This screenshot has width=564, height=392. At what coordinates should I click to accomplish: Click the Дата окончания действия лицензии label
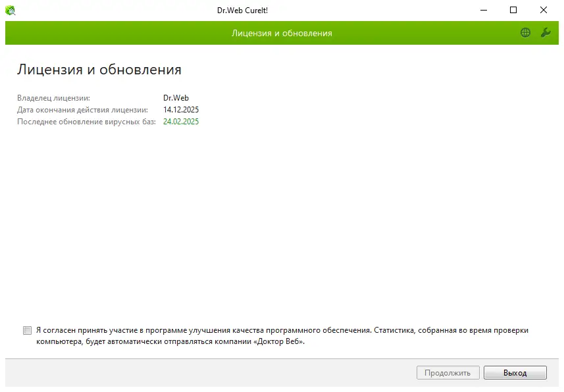coord(82,110)
